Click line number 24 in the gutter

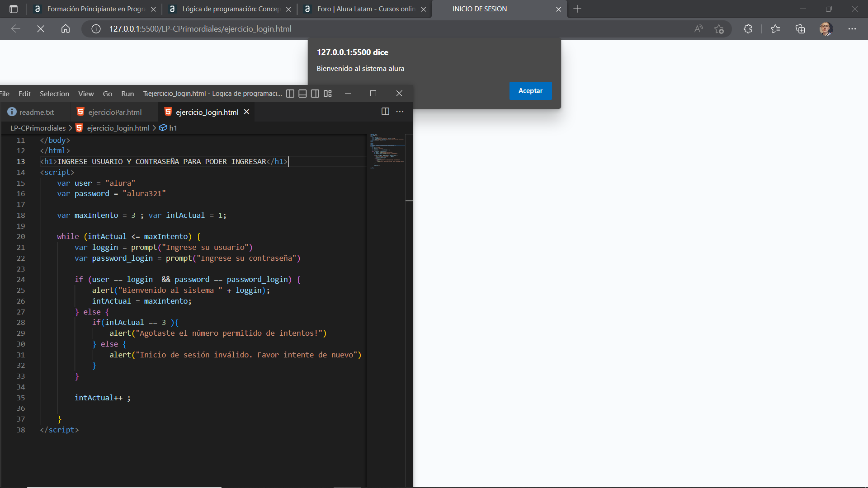pyautogui.click(x=21, y=280)
